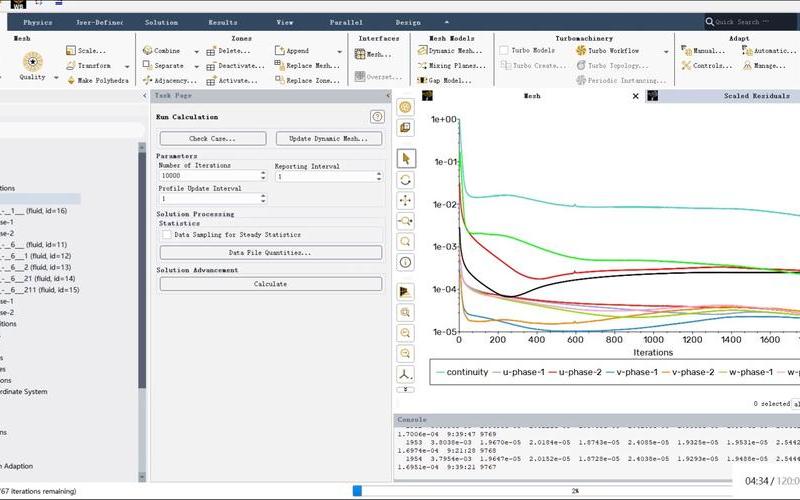
Task: Open Manual... adaption dialog
Action: (x=703, y=51)
